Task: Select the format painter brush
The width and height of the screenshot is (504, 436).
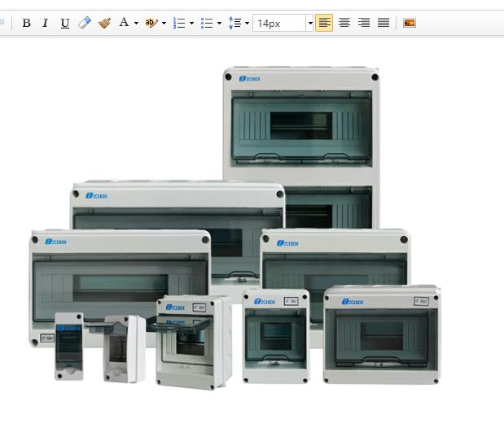Action: (104, 23)
